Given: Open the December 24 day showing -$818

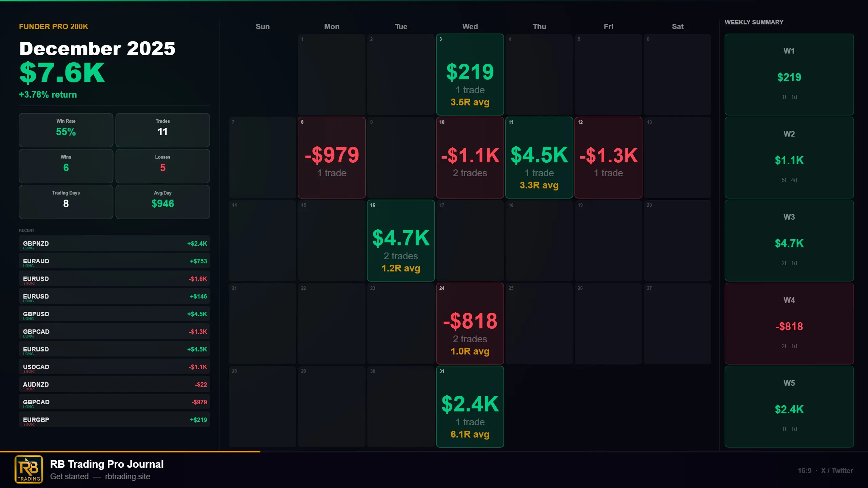Looking at the screenshot, I should pos(470,324).
